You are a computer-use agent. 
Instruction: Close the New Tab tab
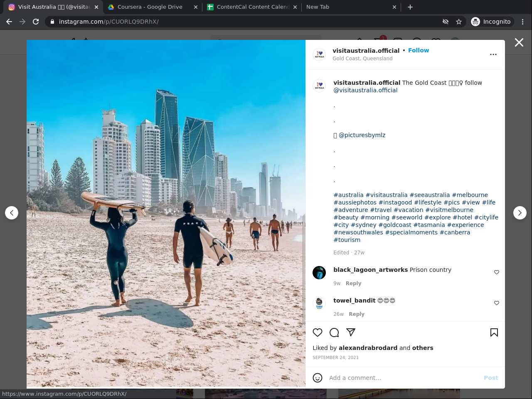click(394, 7)
